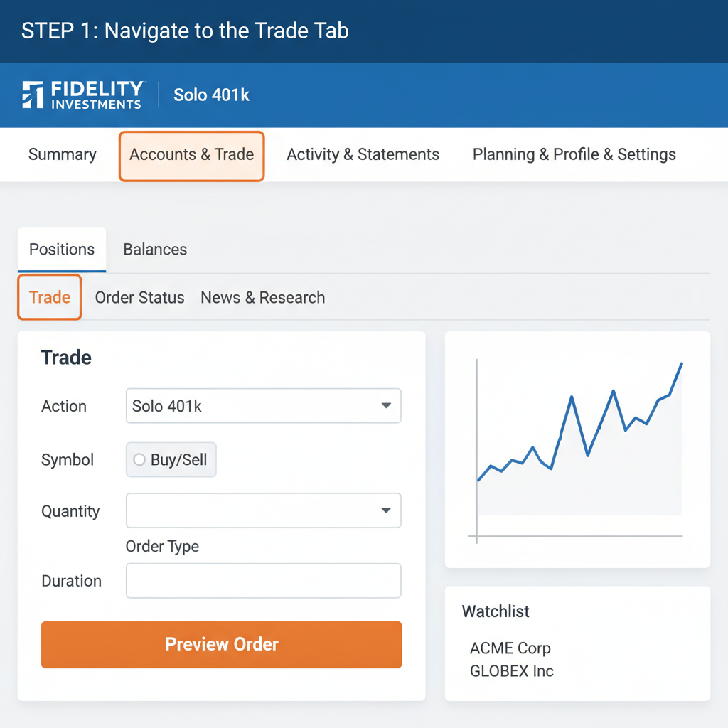
Task: Select the Activity & Statements tab
Action: 363,154
